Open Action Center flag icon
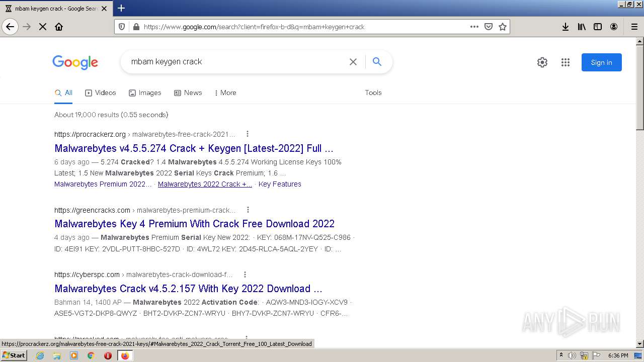Image resolution: width=644 pixels, height=362 pixels. click(x=596, y=355)
